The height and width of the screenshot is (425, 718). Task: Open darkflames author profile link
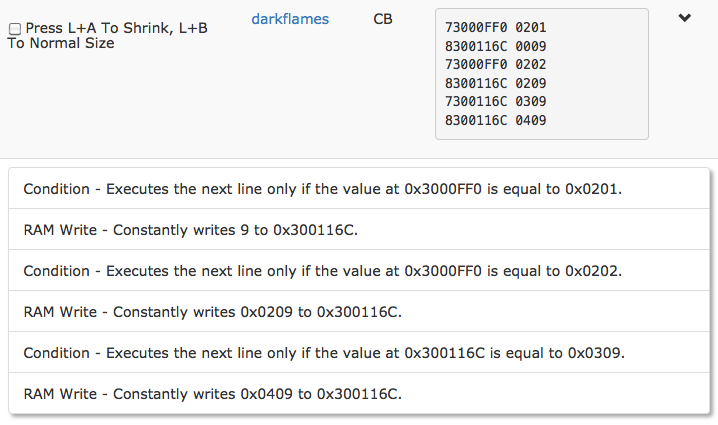click(x=290, y=19)
